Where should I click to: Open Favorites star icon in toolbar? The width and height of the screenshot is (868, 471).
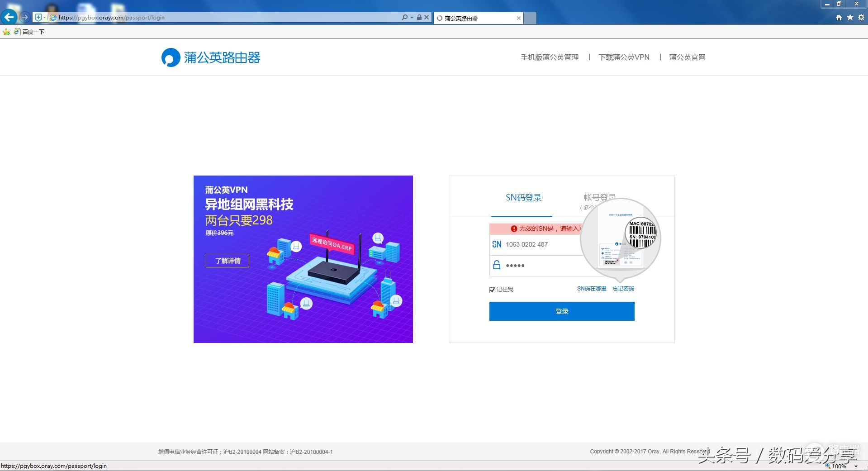(850, 17)
